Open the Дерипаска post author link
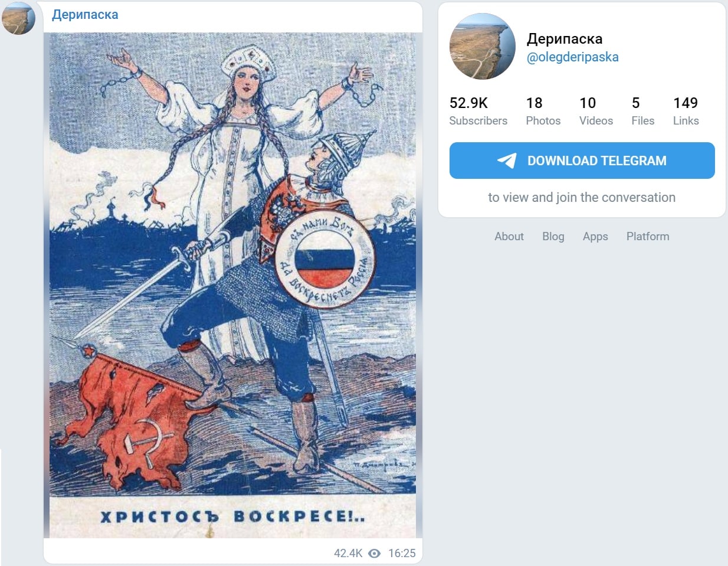 pyautogui.click(x=85, y=15)
